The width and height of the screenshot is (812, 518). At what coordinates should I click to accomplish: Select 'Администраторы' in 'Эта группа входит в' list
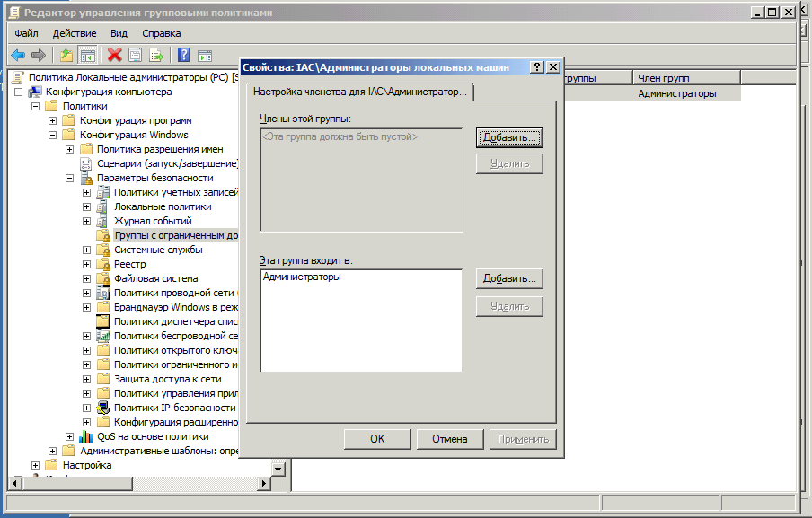click(x=302, y=277)
